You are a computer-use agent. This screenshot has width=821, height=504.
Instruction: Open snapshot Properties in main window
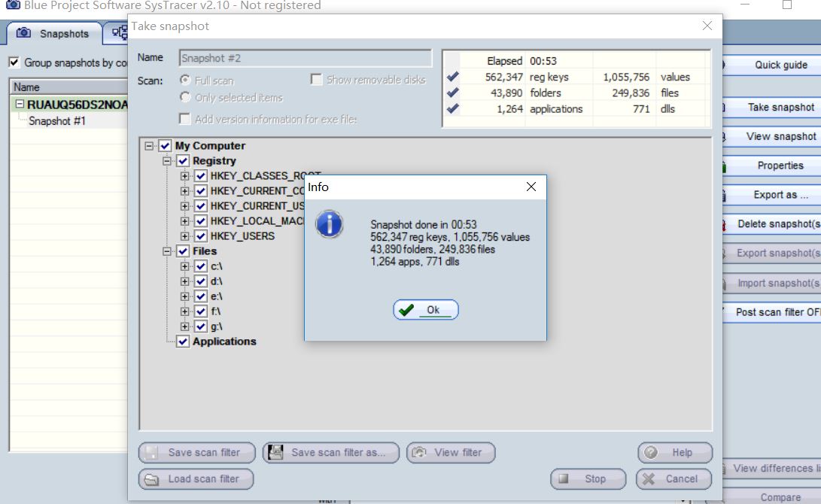pyautogui.click(x=772, y=165)
